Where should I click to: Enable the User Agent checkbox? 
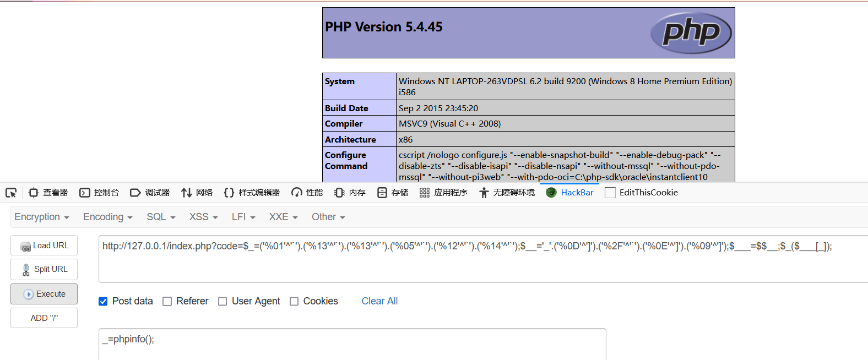pos(223,301)
